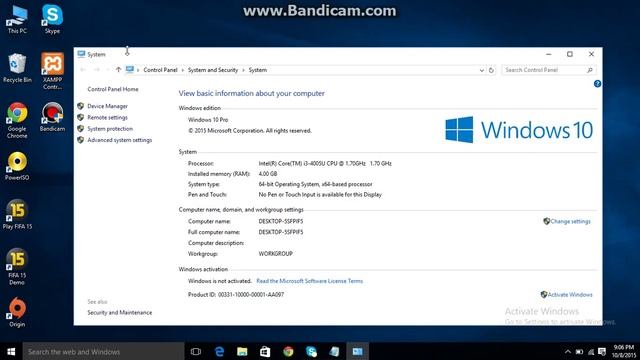
Task: Open Chrome from the taskbar
Action: 288,351
